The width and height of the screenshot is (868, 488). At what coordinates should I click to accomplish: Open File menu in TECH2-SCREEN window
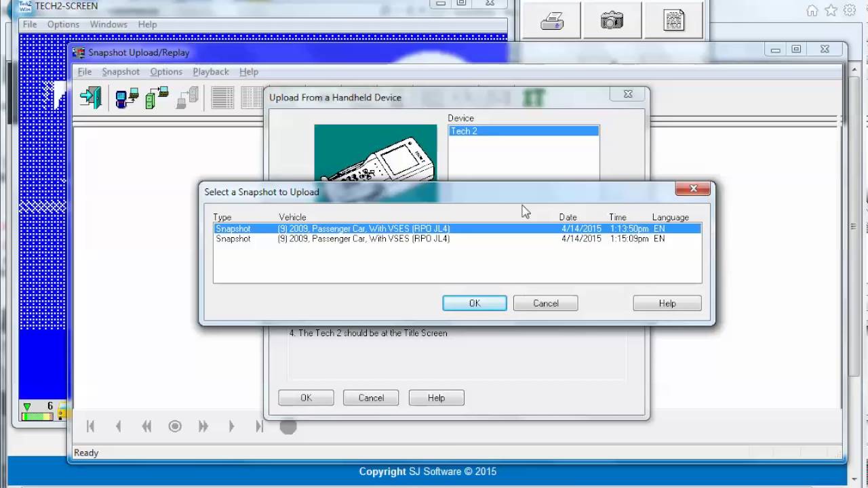(30, 24)
